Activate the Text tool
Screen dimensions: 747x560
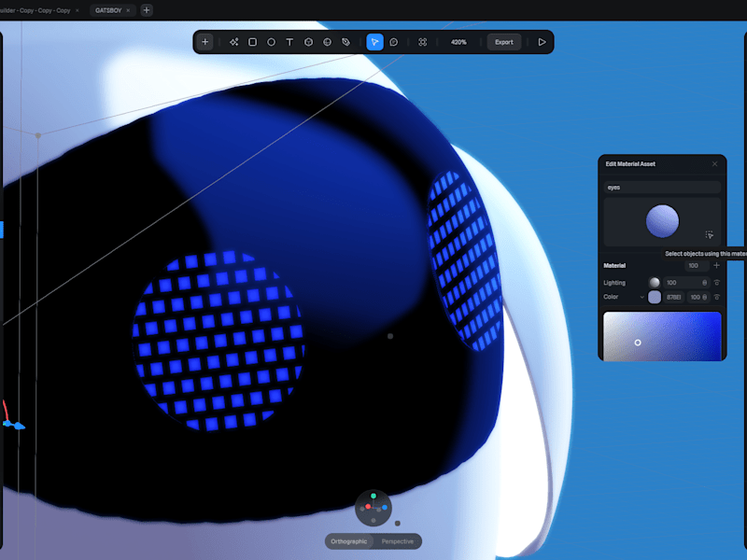pos(289,42)
